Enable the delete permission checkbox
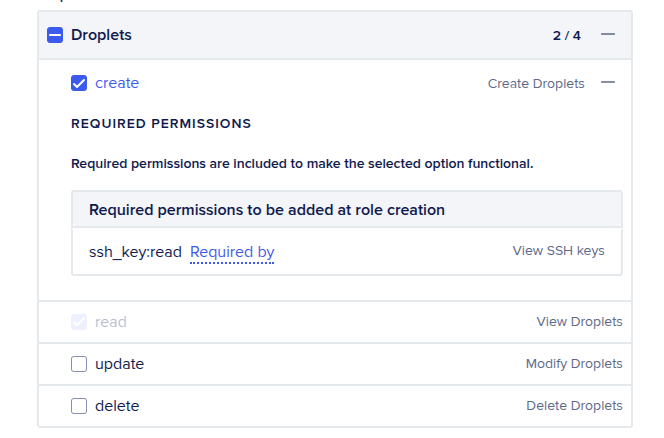 click(79, 406)
